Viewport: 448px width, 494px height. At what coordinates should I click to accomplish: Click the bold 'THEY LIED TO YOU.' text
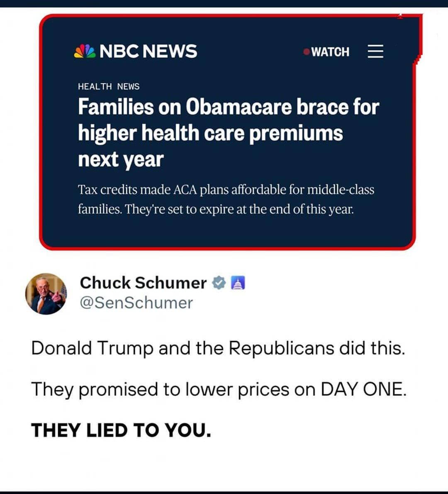pyautogui.click(x=121, y=430)
